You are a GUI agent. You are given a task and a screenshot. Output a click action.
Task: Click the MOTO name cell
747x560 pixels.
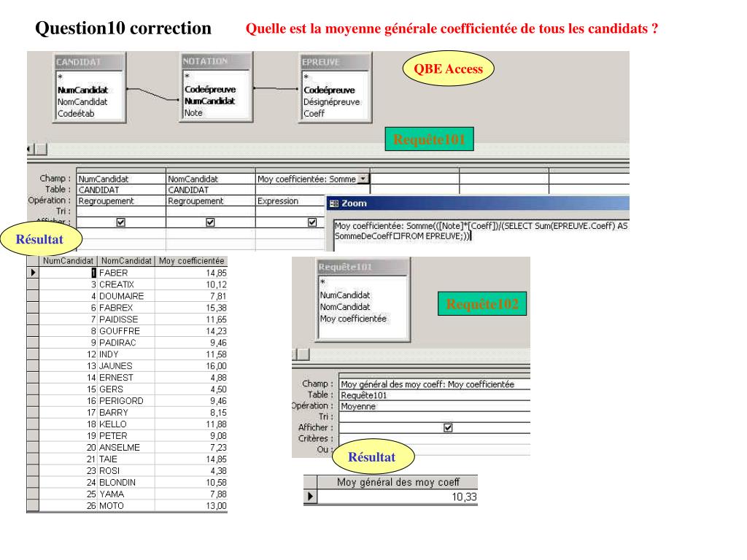click(126, 506)
